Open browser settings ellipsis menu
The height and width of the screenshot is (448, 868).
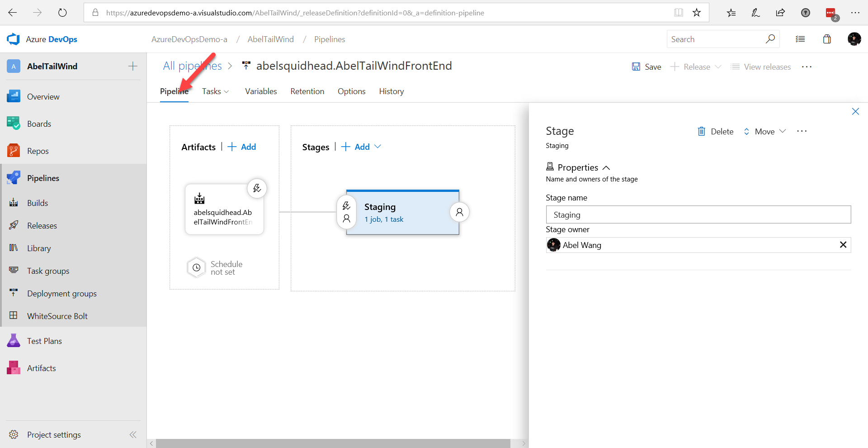(855, 13)
